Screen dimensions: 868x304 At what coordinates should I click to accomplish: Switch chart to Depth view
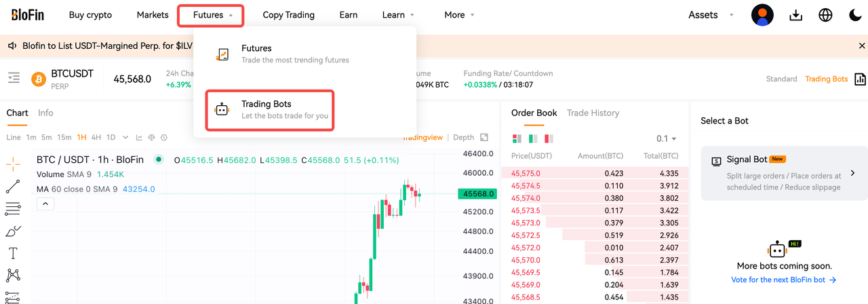463,137
